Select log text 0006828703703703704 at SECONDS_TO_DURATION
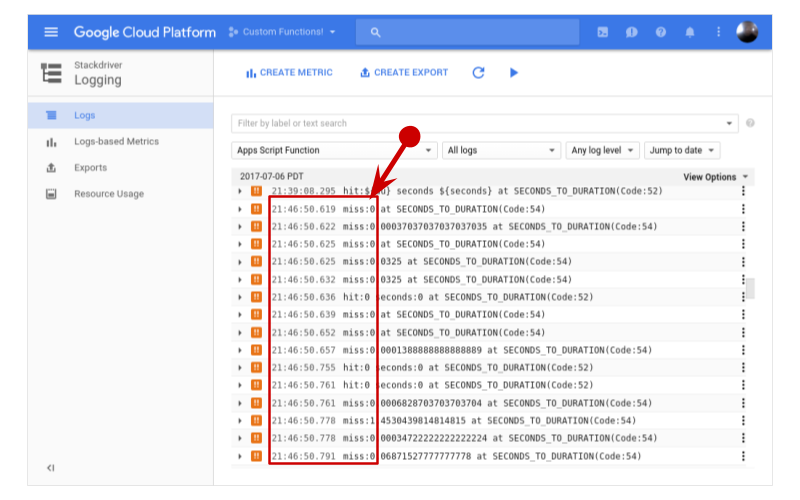 point(516,403)
